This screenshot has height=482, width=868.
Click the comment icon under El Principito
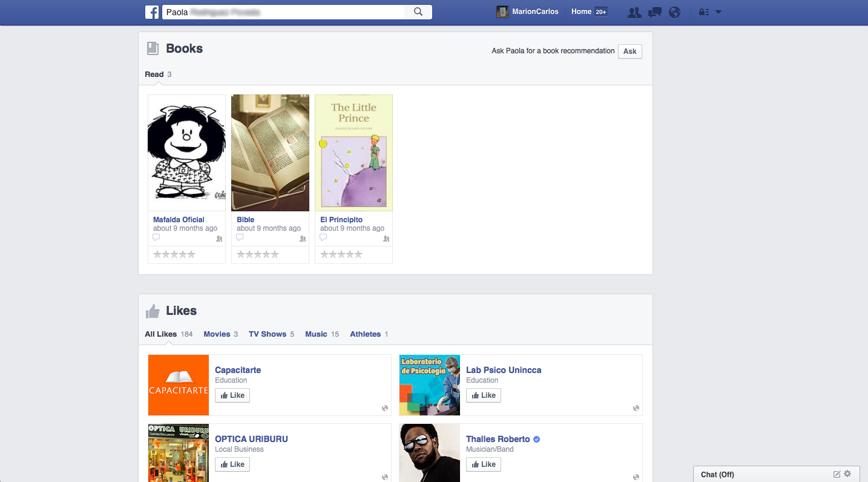(323, 238)
